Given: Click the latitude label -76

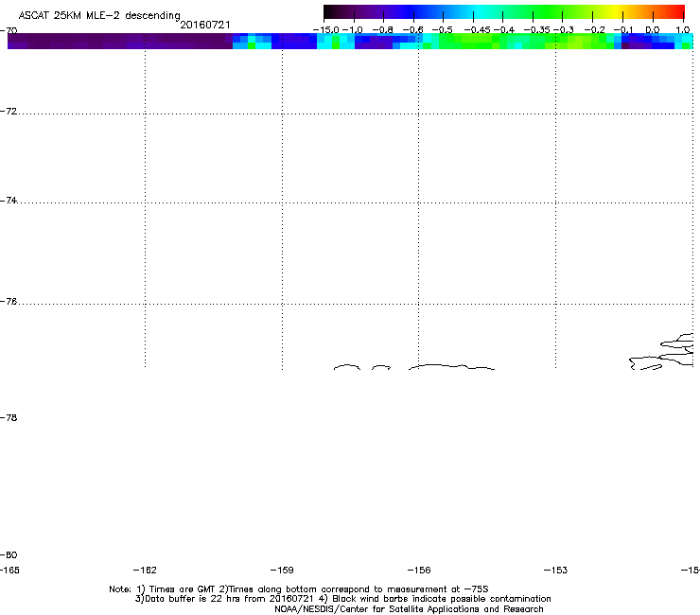Looking at the screenshot, I should click(x=9, y=302).
